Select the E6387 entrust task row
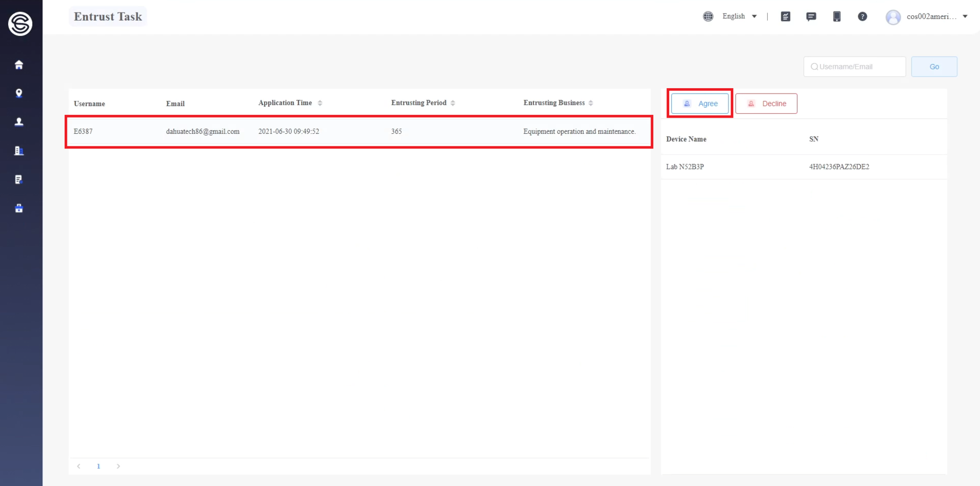Viewport: 980px width, 486px height. 358,132
